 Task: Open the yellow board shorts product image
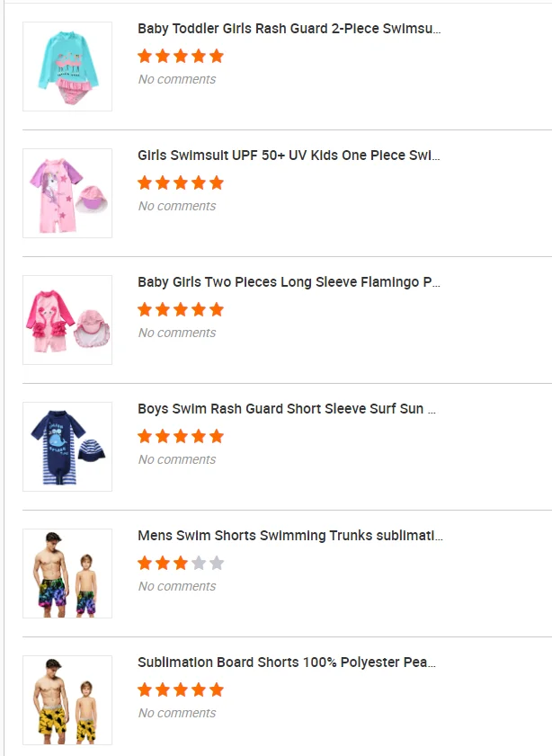(67, 700)
